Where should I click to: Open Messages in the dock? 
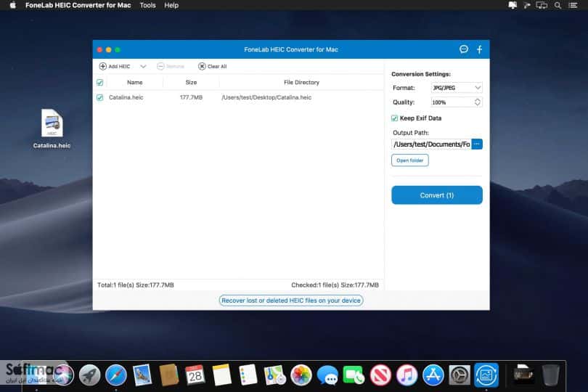(327, 375)
